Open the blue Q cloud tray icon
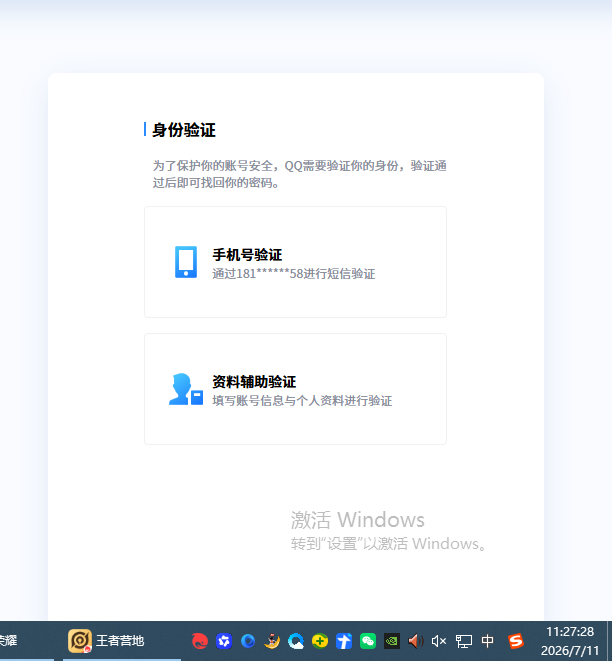Screen dimensions: 612x661 coord(296,641)
